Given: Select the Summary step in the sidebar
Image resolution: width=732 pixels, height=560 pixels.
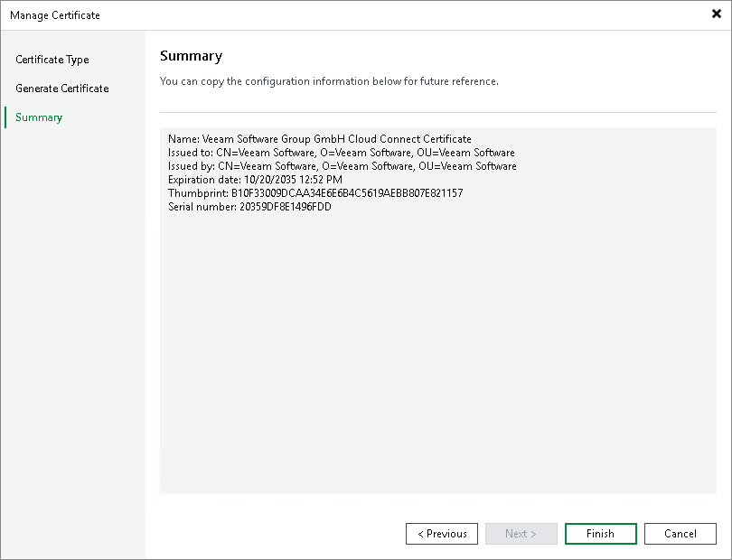Looking at the screenshot, I should tap(38, 117).
